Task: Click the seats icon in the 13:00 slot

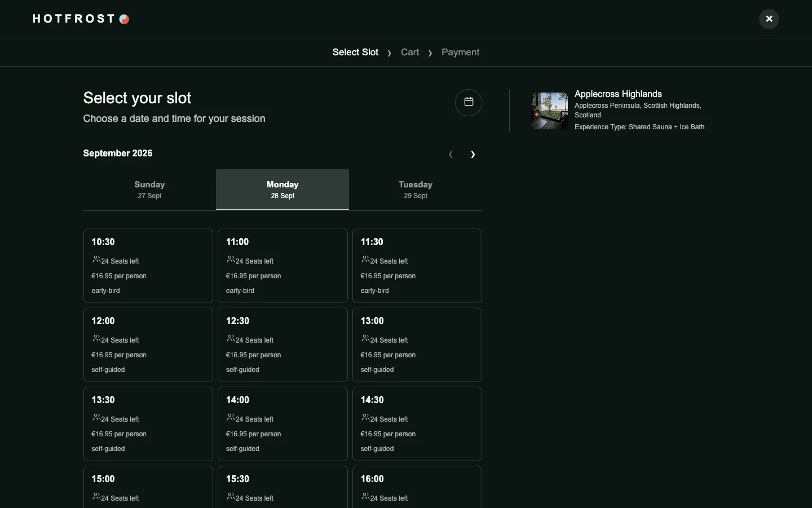Action: 365,339
